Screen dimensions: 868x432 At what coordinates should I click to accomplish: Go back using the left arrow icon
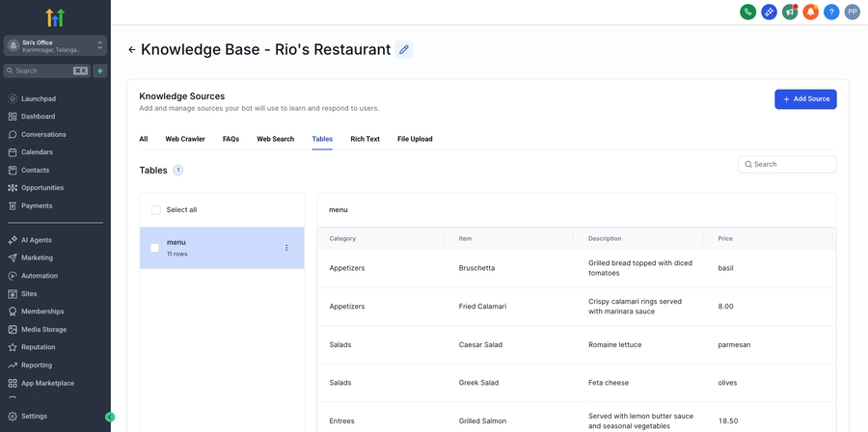coord(132,49)
